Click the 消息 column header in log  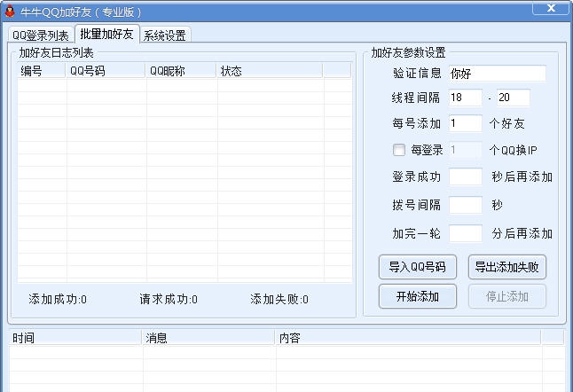tap(208, 338)
